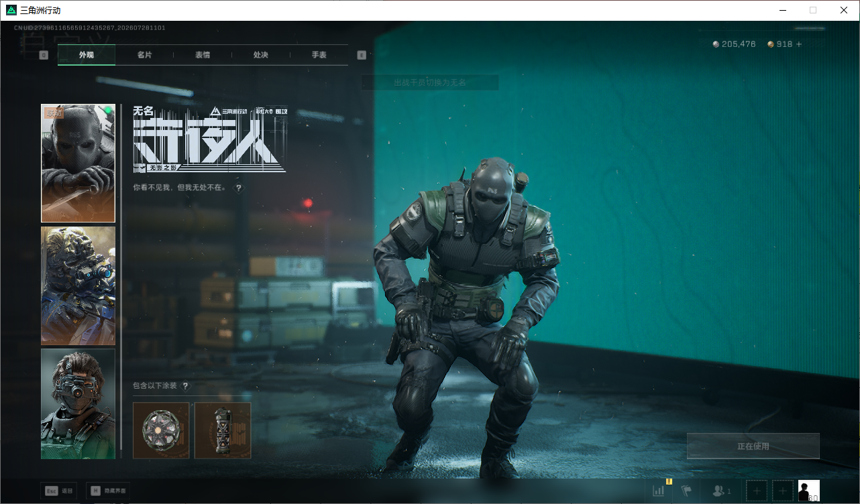860x504 pixels.
Task: Select the black-masked 联动 skin thumbnail
Action: coord(78,163)
